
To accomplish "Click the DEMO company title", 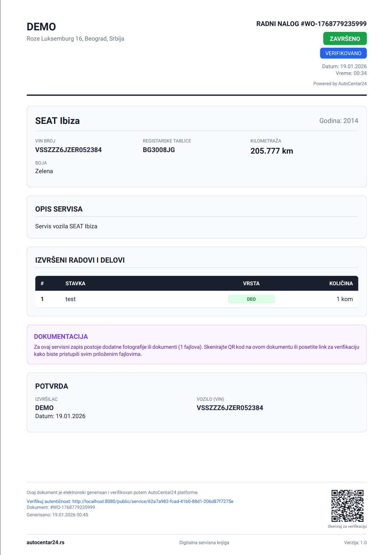I will coord(41,27).
